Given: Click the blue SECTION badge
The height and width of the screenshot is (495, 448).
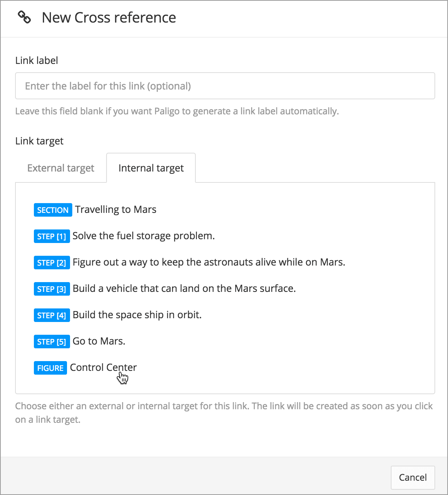Looking at the screenshot, I should (x=53, y=210).
